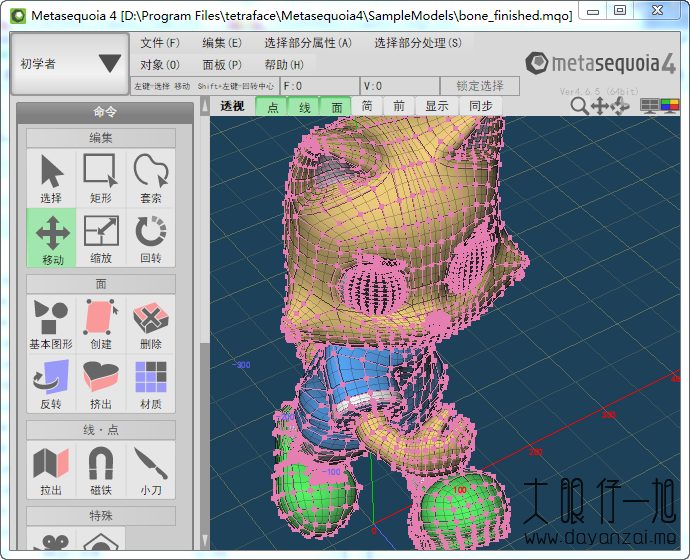Click the Metasequoia app icon in title bar
Viewport: 690px width, 560px height.
[18, 16]
